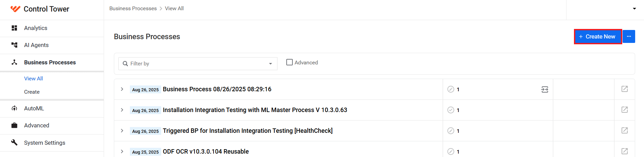
Task: Open Analytics from the sidebar
Action: [x=52, y=28]
